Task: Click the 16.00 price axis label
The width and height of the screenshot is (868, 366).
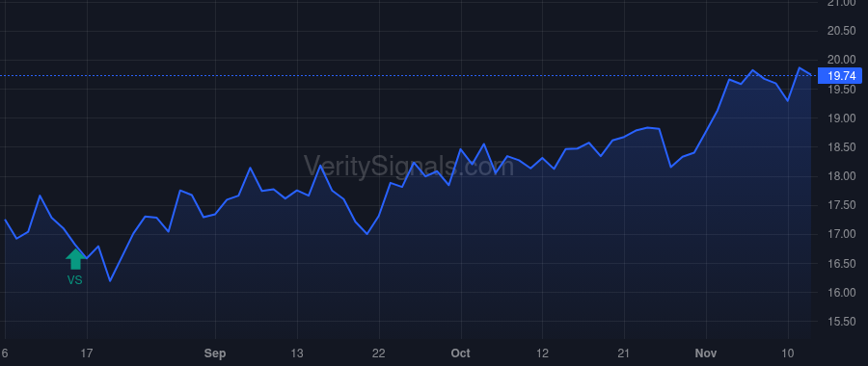Action: (841, 293)
